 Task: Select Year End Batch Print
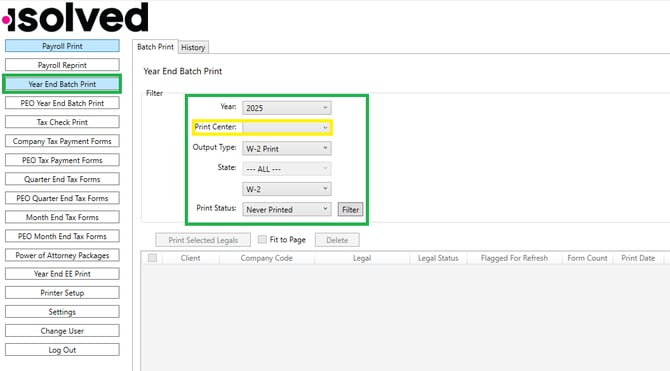point(62,84)
